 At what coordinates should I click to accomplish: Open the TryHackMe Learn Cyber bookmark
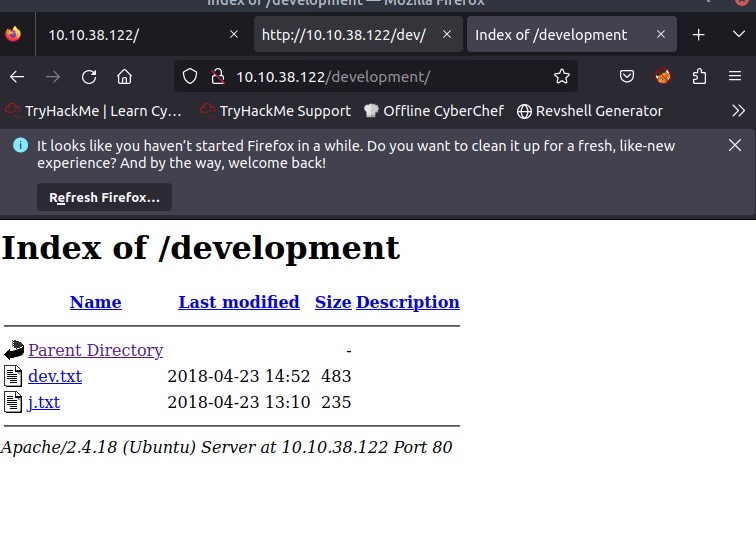pos(94,111)
